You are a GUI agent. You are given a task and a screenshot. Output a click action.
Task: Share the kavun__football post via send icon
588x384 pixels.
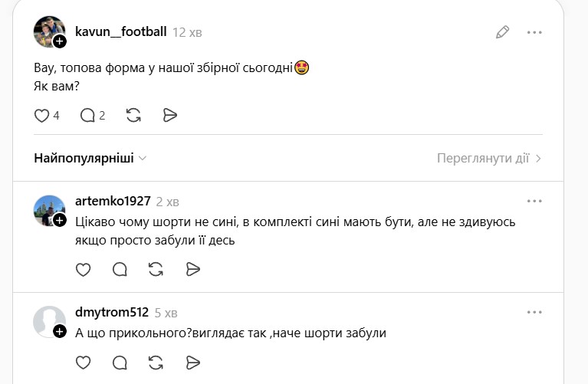(170, 115)
